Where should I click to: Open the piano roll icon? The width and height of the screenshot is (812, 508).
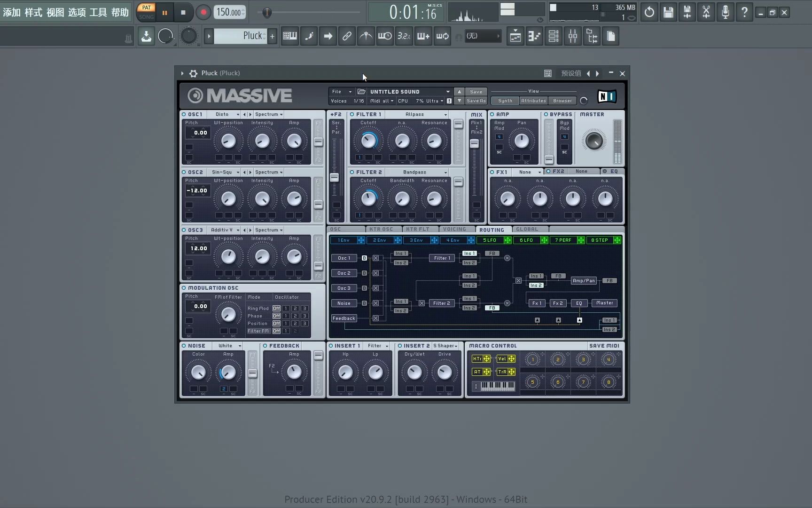pos(534,36)
